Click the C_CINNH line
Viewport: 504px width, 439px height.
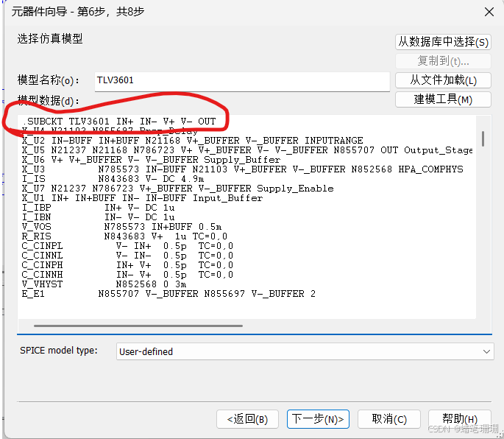tap(127, 275)
